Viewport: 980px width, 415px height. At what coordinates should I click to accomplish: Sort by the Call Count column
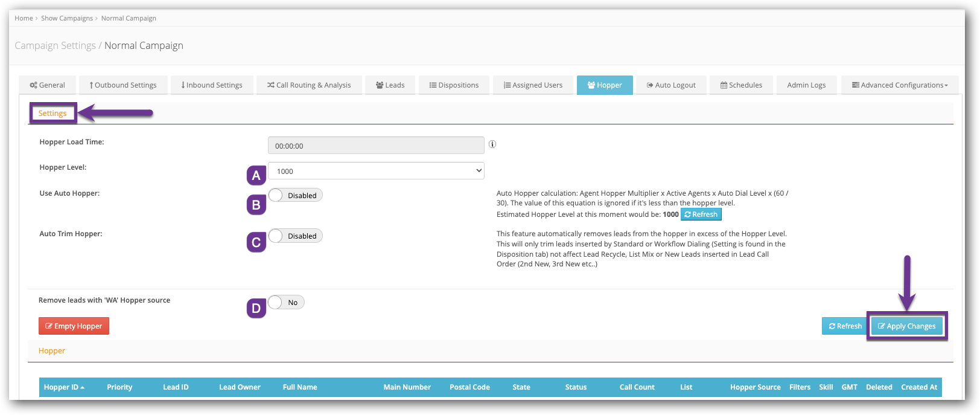637,387
